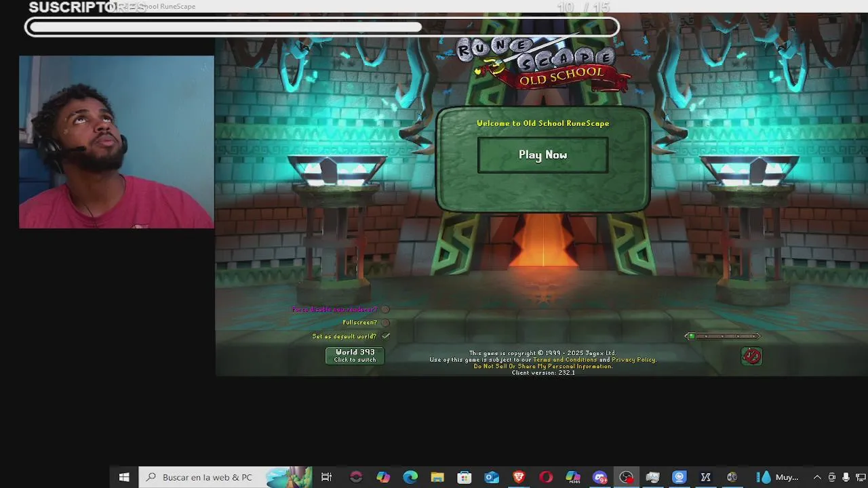Open Task View in the taskbar
This screenshot has height=488, width=868.
pyautogui.click(x=326, y=477)
